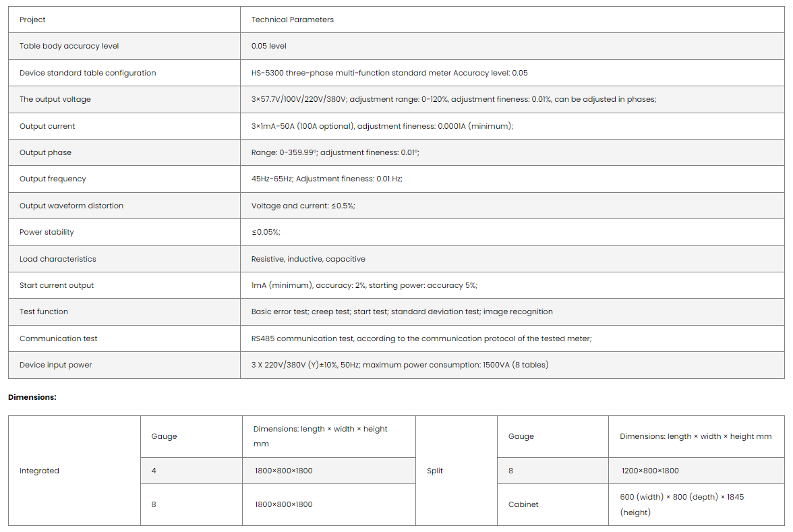The height and width of the screenshot is (532, 793).
Task: Click the "0.05 level" value cell
Action: (269, 46)
